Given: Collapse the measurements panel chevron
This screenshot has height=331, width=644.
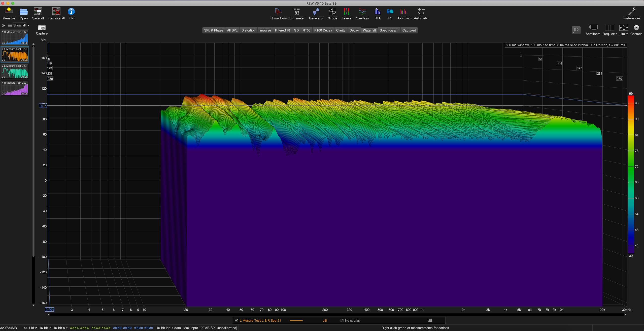Looking at the screenshot, I should (4, 25).
